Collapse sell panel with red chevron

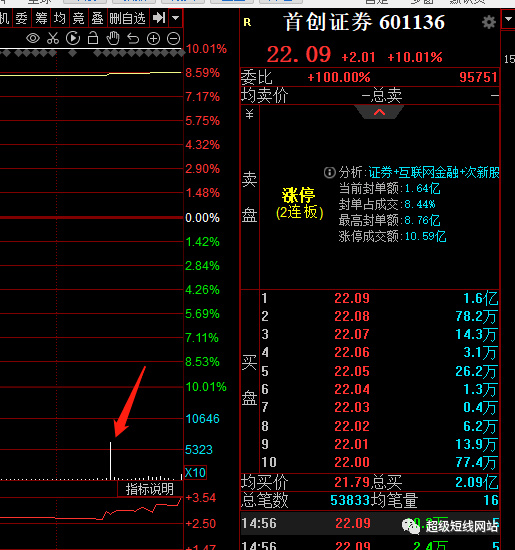[x=379, y=112]
